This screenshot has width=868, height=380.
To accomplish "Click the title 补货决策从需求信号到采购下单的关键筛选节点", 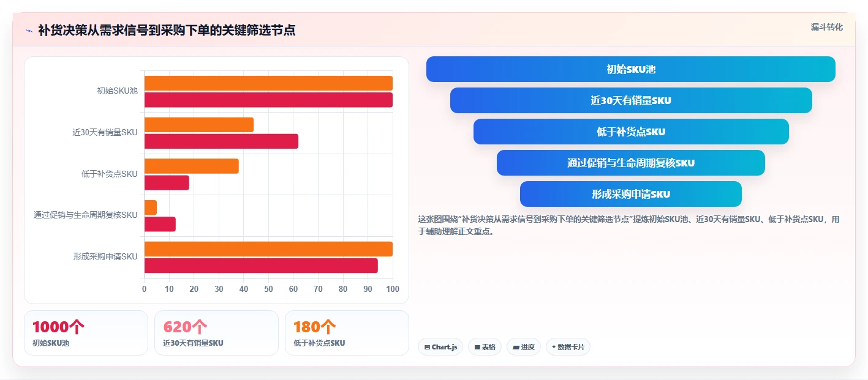I will (167, 31).
